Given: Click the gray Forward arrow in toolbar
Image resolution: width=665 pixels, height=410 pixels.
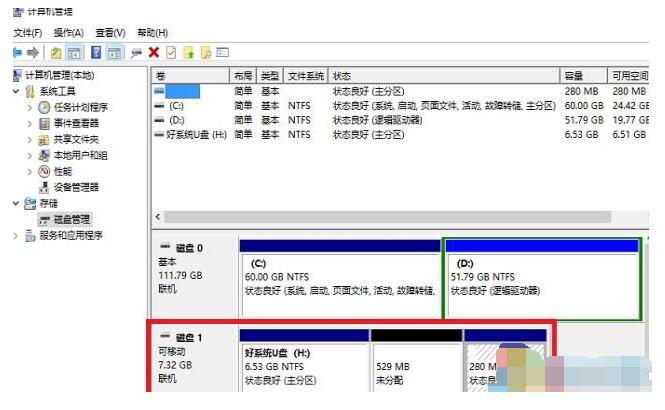Looking at the screenshot, I should (33, 53).
